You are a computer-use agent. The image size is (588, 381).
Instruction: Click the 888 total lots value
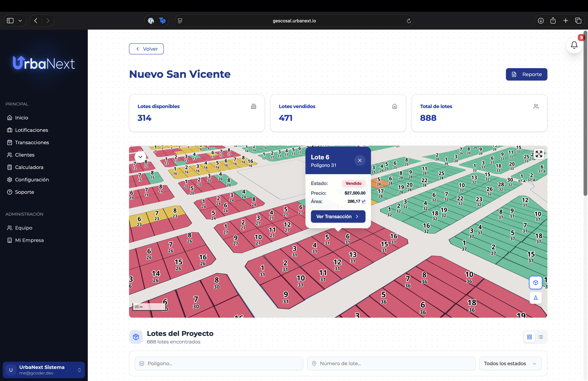click(428, 118)
